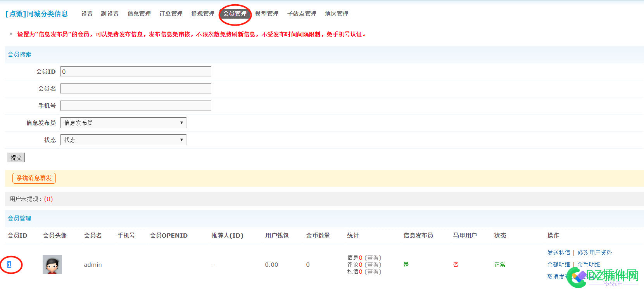Go to the 信息管理 tab
The height and width of the screenshot is (292, 644).
point(139,14)
